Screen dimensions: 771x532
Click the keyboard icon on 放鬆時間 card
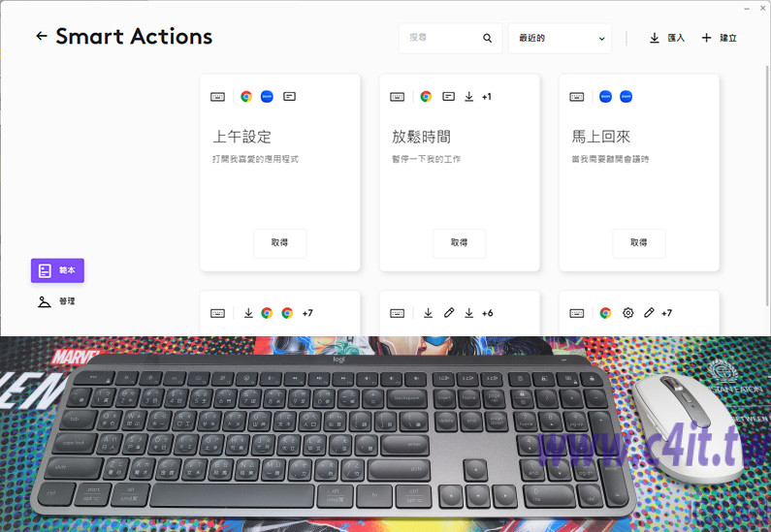click(398, 97)
